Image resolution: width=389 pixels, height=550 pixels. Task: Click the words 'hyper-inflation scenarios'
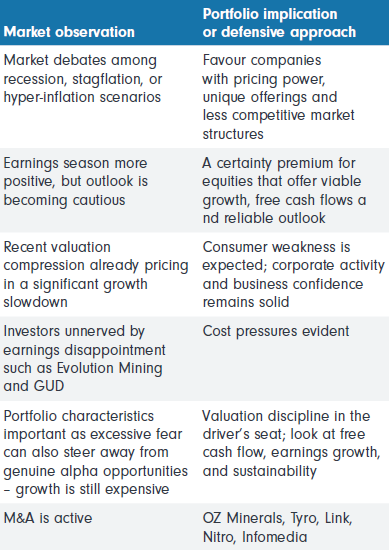point(82,97)
